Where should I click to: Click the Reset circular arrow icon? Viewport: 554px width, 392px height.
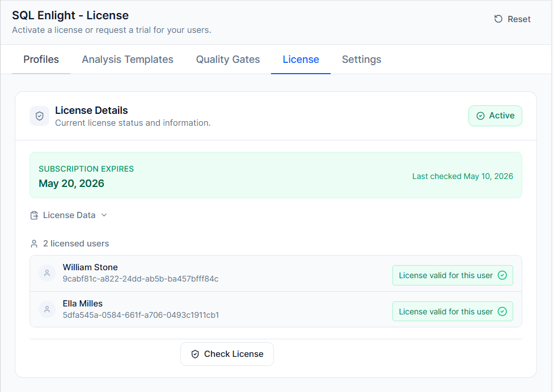coord(498,19)
